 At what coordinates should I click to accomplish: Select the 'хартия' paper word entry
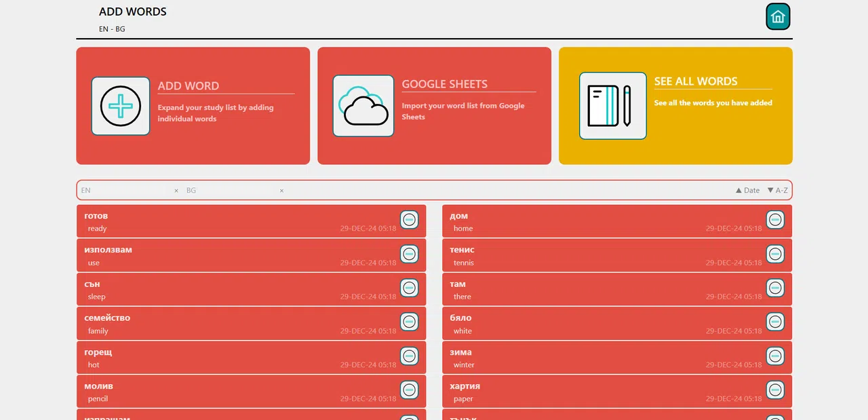(x=617, y=392)
